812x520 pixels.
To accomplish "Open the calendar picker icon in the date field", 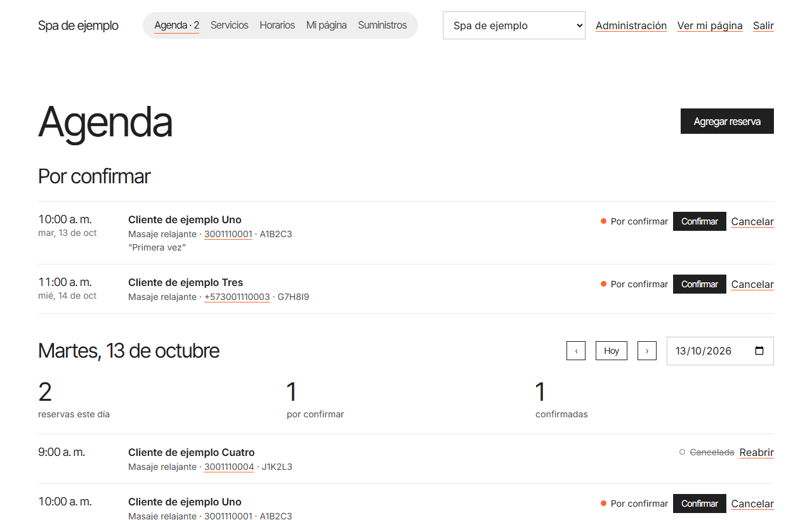I will [x=759, y=351].
